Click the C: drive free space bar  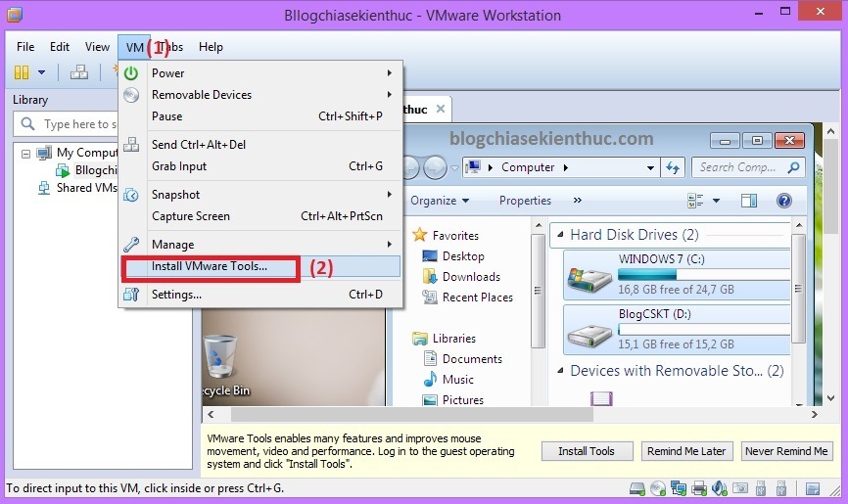tap(704, 275)
